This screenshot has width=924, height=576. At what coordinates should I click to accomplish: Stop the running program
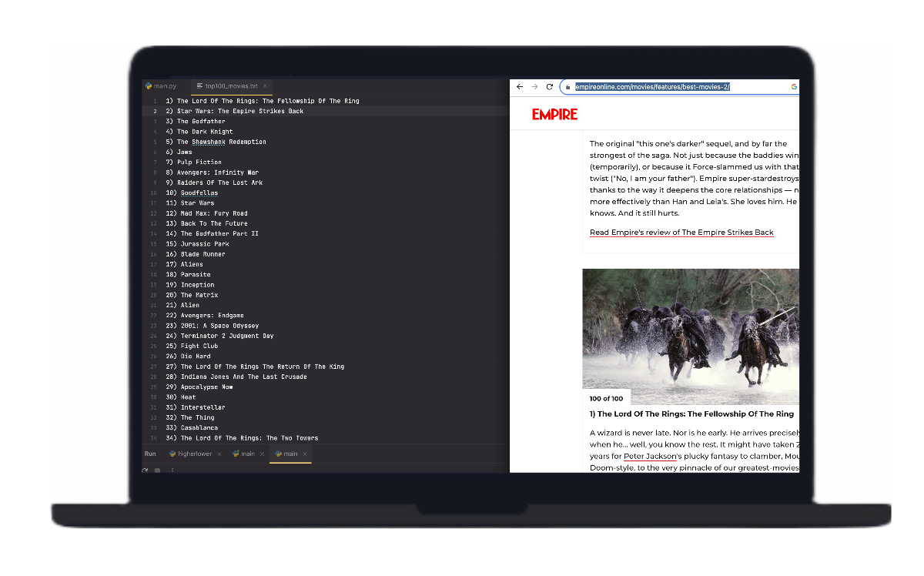tap(157, 470)
